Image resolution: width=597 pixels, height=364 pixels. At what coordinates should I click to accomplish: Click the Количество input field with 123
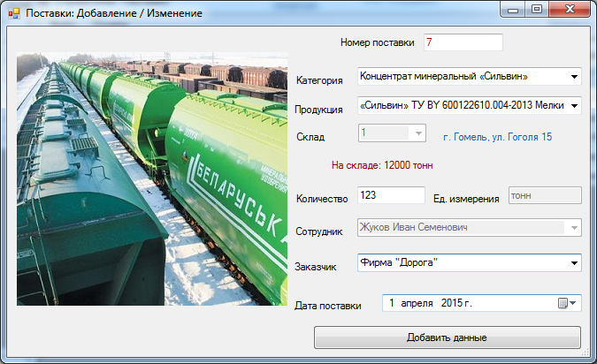pos(391,195)
